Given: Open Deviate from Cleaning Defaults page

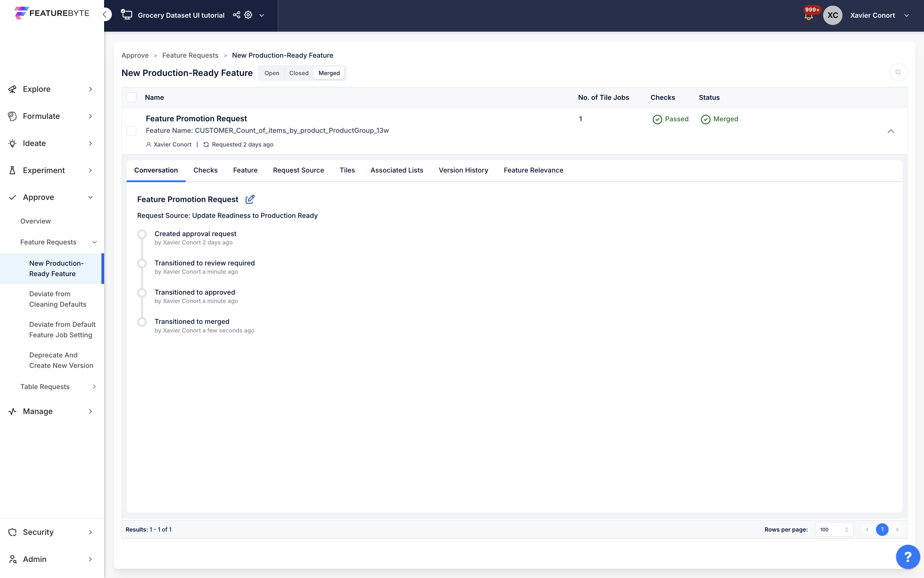Looking at the screenshot, I should pyautogui.click(x=58, y=299).
